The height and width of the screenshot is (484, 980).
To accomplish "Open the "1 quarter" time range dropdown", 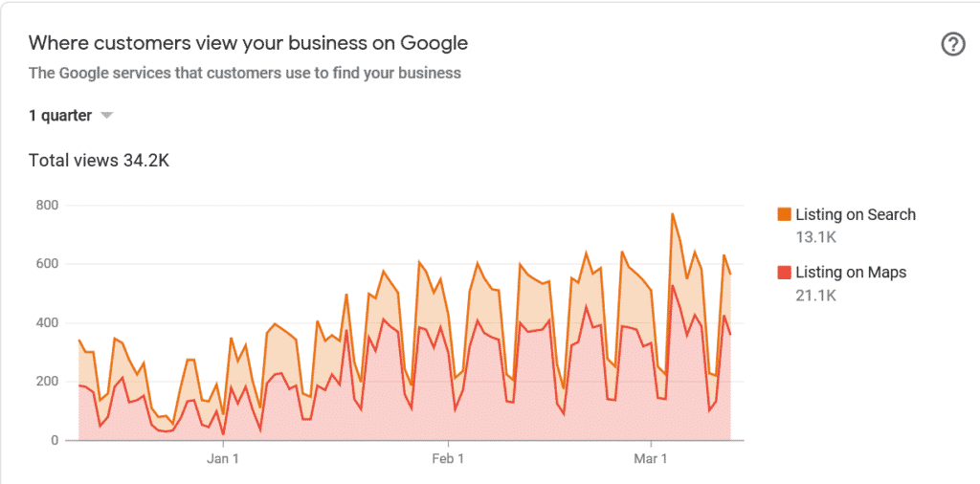I will click(61, 116).
